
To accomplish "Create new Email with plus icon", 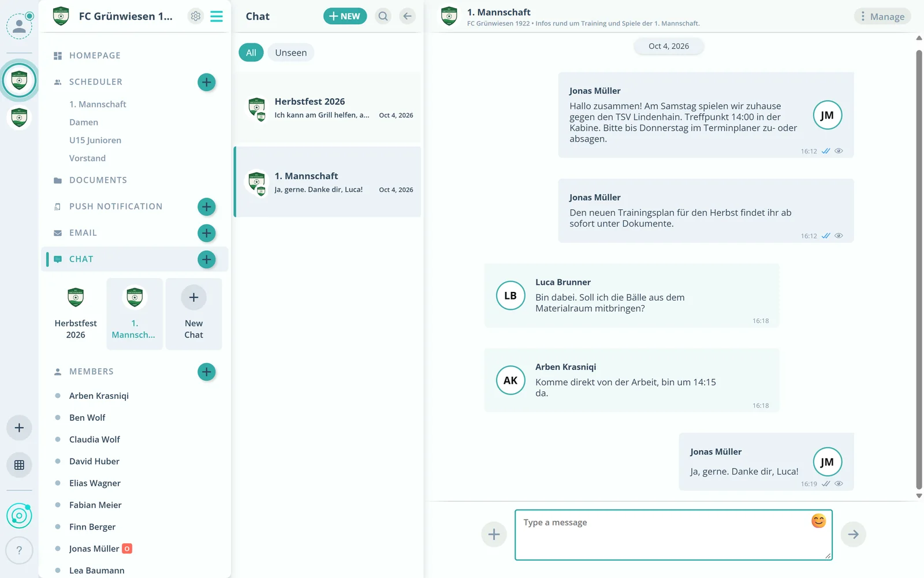I will pyautogui.click(x=207, y=233).
